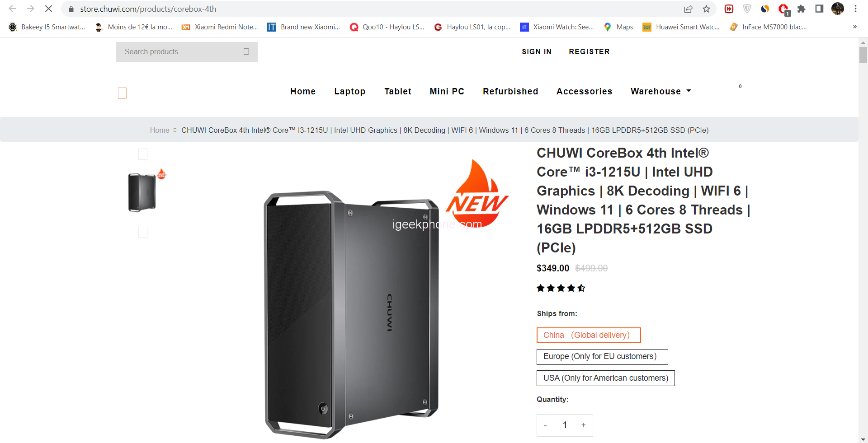Open the side panel icon
Screen dimensions: 868x443
tap(819, 9)
